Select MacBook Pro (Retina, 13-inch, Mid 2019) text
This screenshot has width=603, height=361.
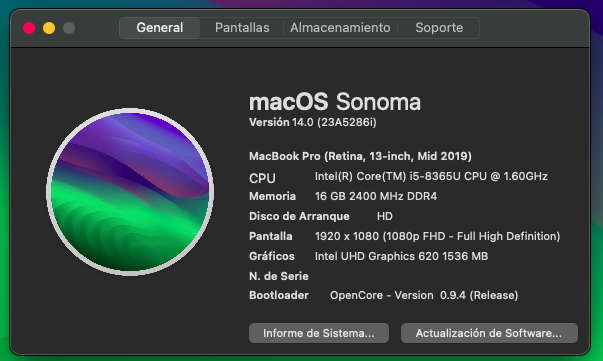pos(360,156)
